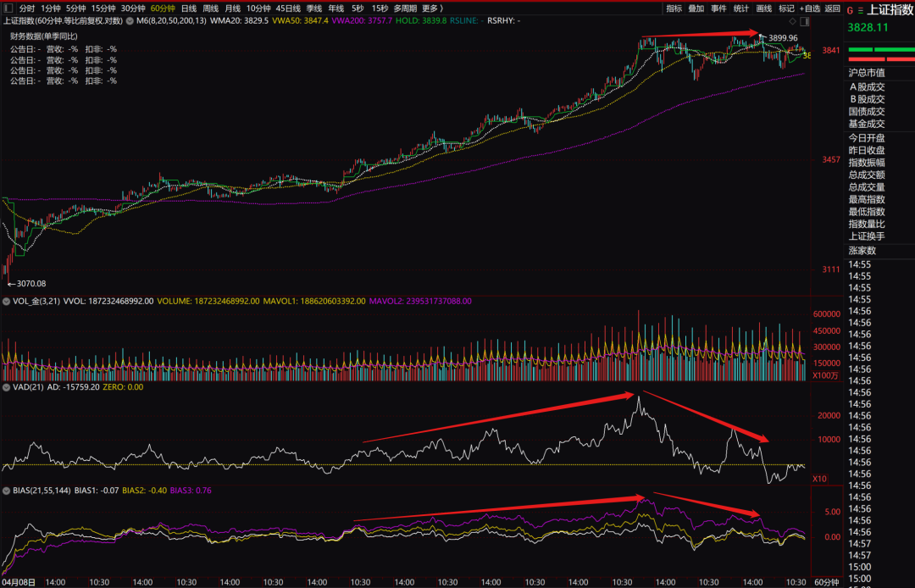Toggle the left sidebar panel icon
The width and height of the screenshot is (915, 588).
(8, 8)
